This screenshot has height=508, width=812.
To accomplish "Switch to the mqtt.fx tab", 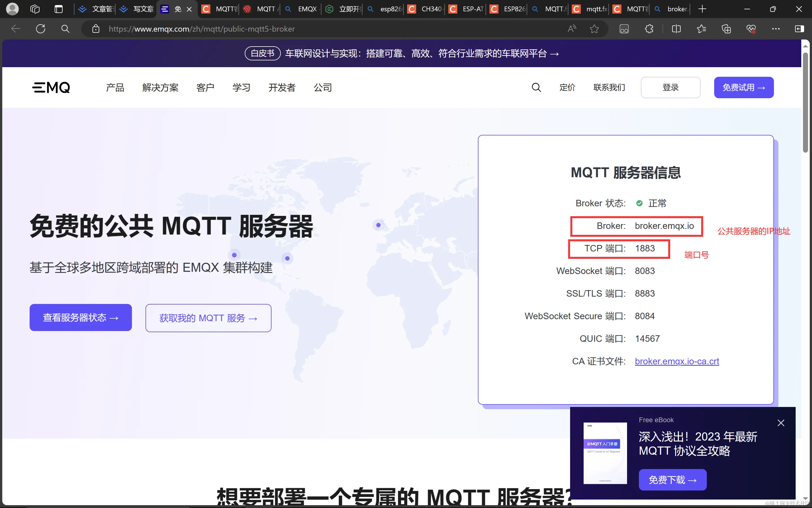I will (x=590, y=9).
